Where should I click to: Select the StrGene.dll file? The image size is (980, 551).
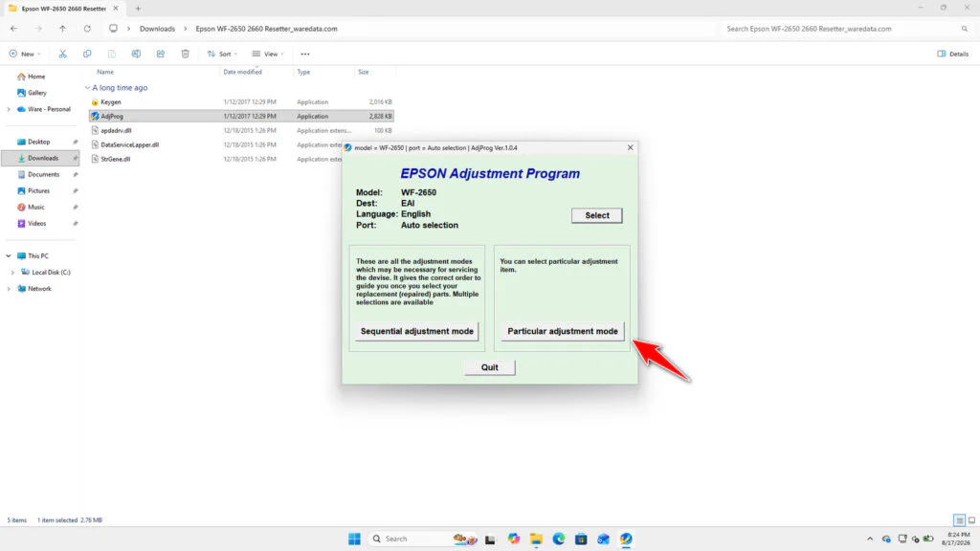click(x=115, y=160)
